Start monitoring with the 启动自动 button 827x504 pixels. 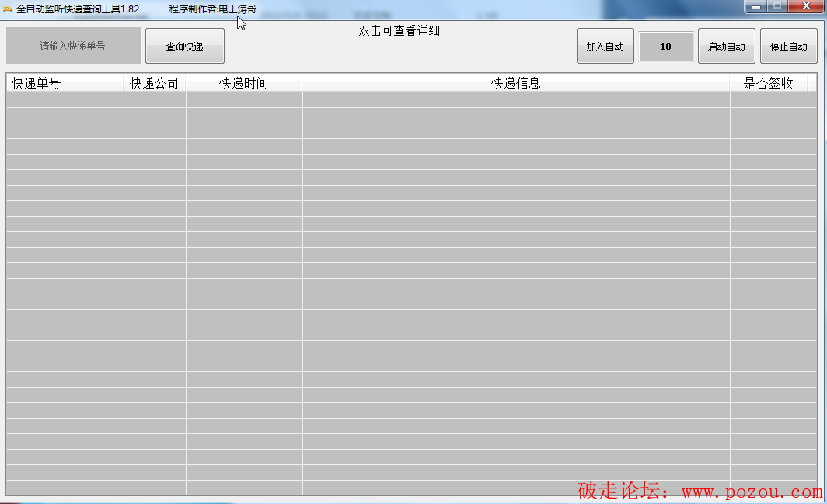(726, 47)
